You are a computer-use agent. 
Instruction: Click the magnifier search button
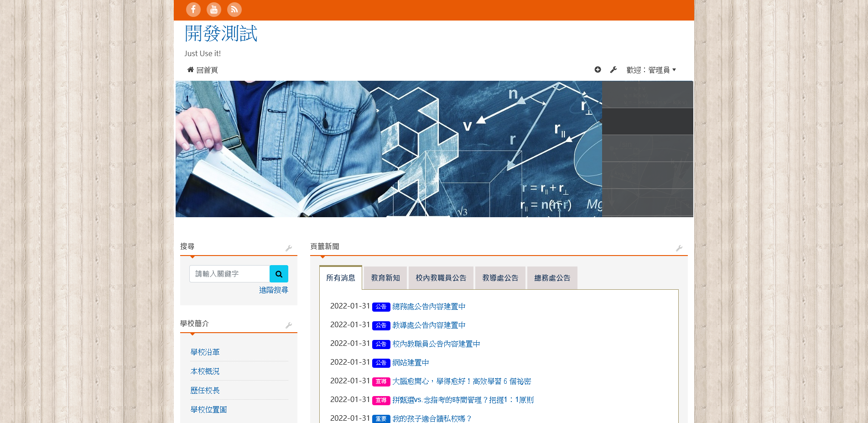[x=279, y=274]
